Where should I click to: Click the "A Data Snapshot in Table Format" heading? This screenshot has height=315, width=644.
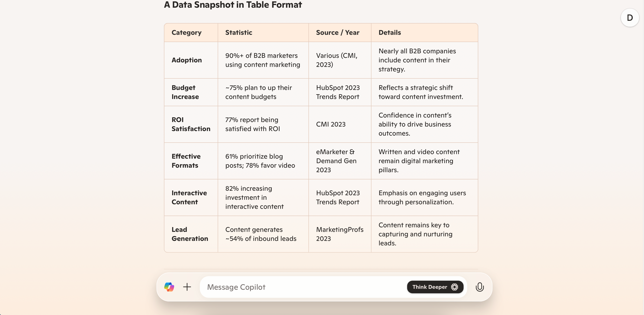tap(233, 5)
